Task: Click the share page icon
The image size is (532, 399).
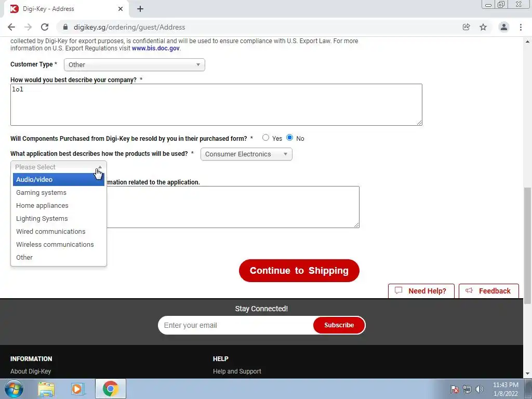Action: [466, 27]
